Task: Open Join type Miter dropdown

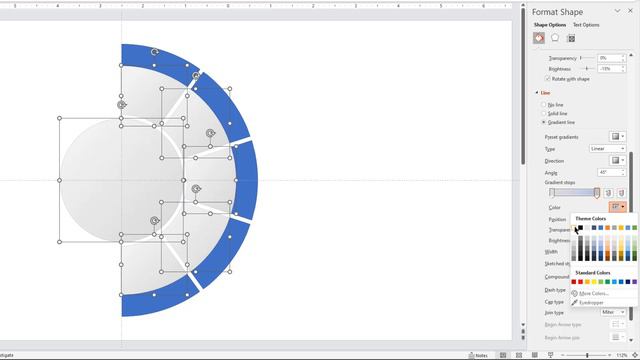Action: click(613, 312)
